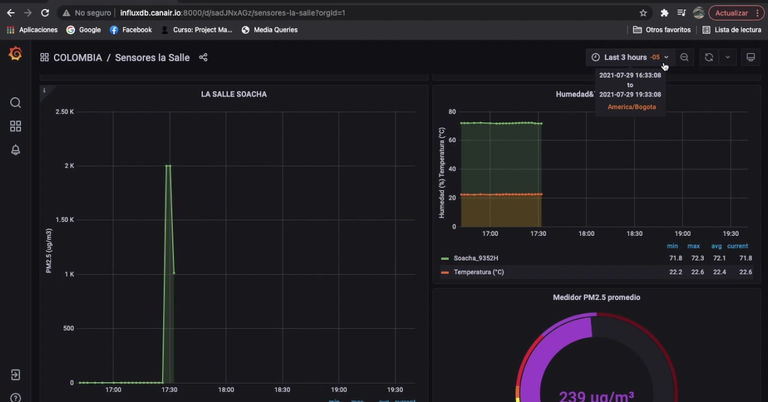Click dashboard grid icon beside COLOMBIA
Screen dimensions: 768x402
click(x=44, y=57)
